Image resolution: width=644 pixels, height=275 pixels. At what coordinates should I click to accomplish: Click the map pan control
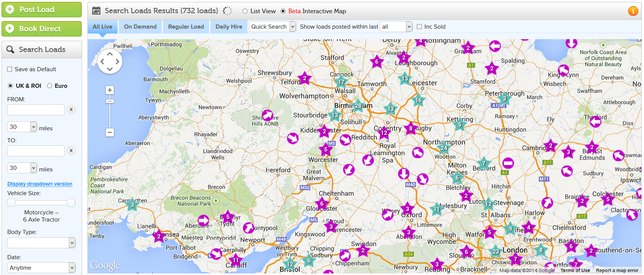[110, 61]
